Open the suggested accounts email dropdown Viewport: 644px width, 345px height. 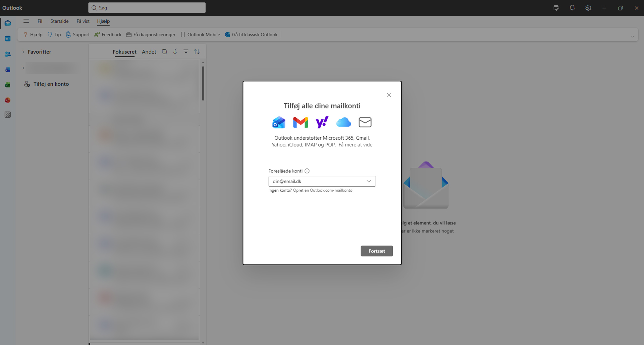369,181
